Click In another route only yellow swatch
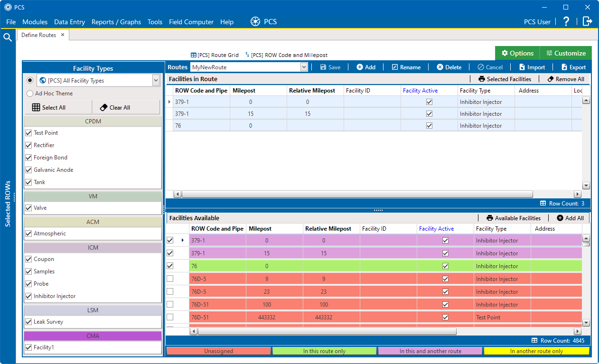 [536, 351]
